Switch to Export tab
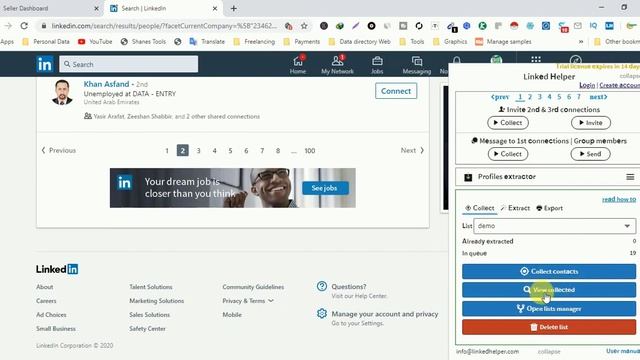Image resolution: width=640 pixels, height=360 pixels. 549,208
